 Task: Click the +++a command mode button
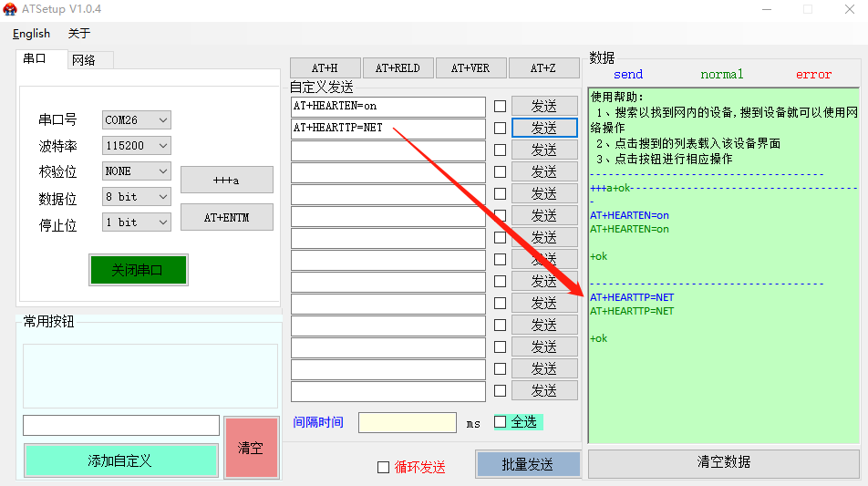(226, 180)
